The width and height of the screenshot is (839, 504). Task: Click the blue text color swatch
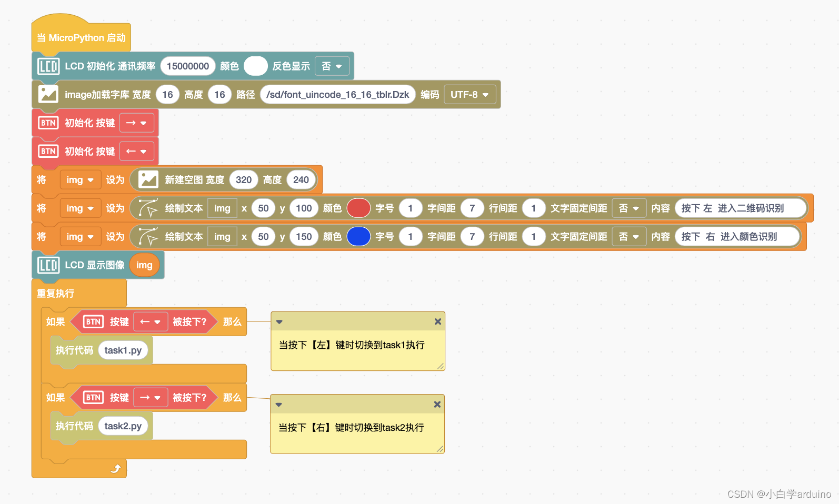(x=358, y=237)
